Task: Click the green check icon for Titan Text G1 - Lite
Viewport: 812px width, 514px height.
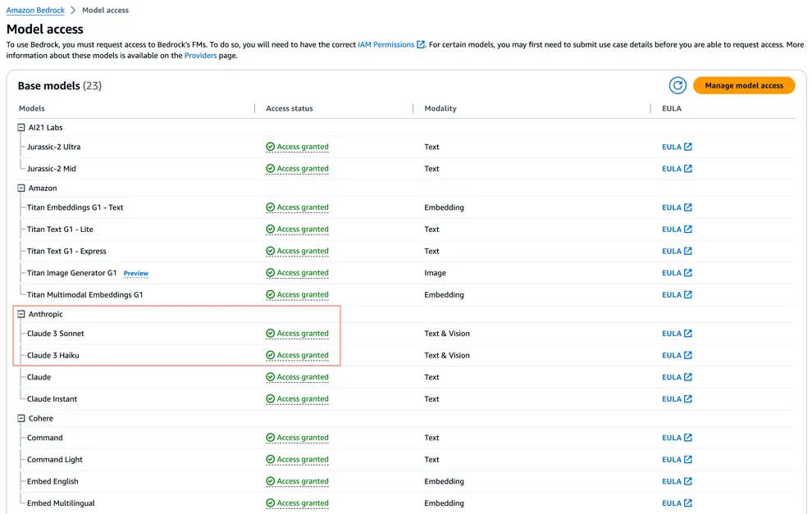Action: [271, 230]
